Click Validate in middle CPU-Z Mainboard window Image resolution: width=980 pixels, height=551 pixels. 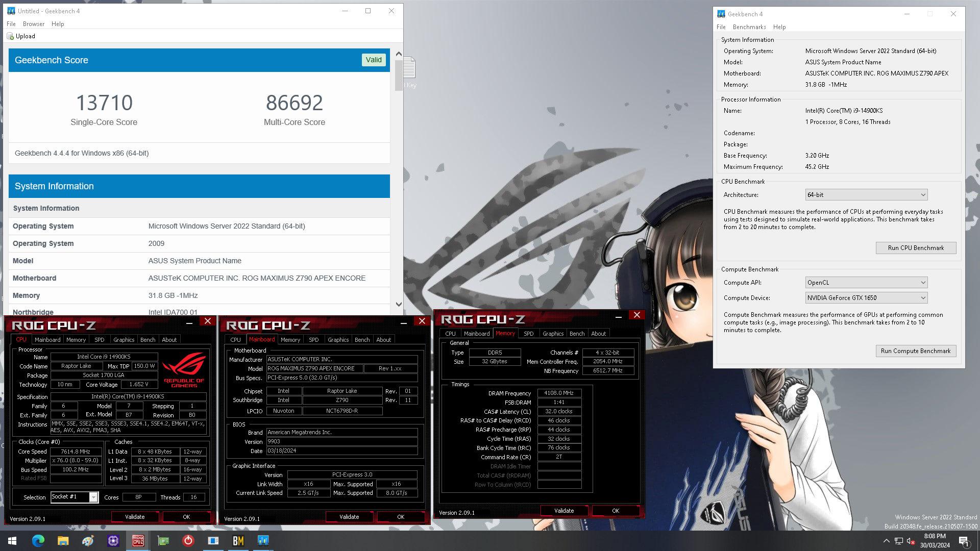pos(349,517)
